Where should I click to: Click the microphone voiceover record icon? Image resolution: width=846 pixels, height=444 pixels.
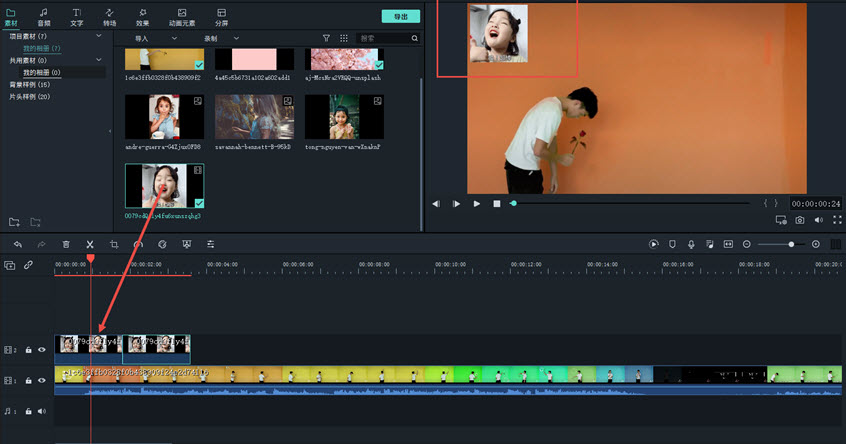(x=691, y=244)
